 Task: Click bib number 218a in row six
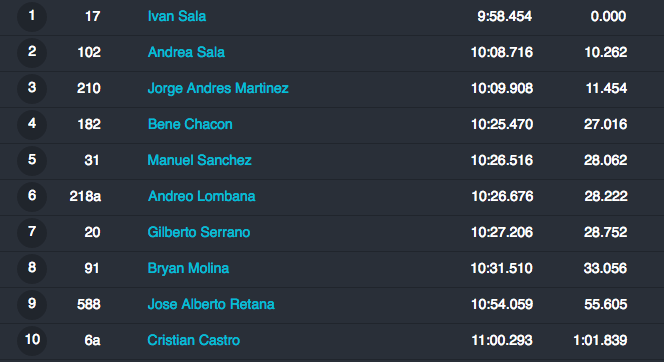[85, 196]
